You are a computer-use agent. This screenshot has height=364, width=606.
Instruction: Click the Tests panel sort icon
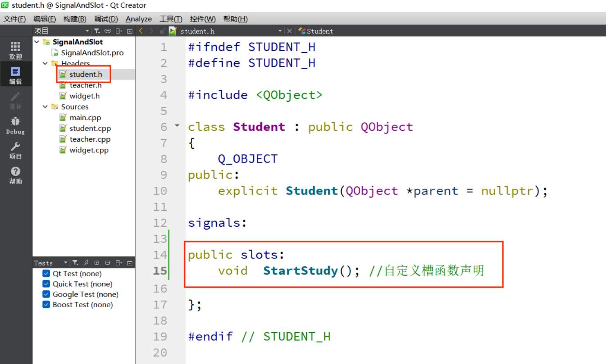(86, 263)
